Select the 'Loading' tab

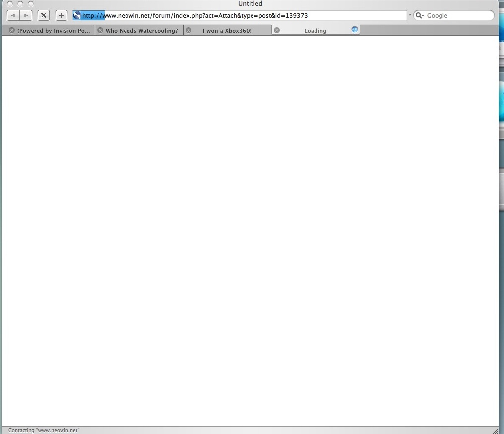(x=315, y=30)
